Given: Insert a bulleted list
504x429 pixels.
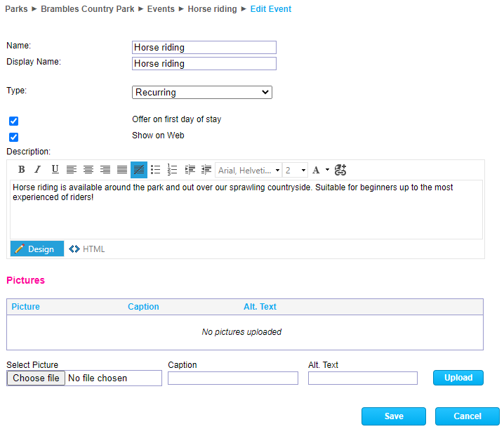Looking at the screenshot, I should tap(156, 170).
